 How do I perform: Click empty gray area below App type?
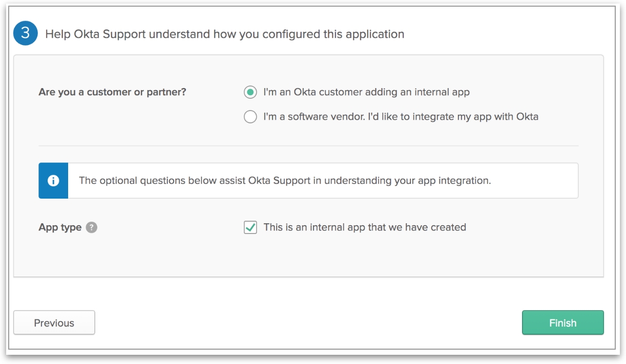tap(307, 259)
